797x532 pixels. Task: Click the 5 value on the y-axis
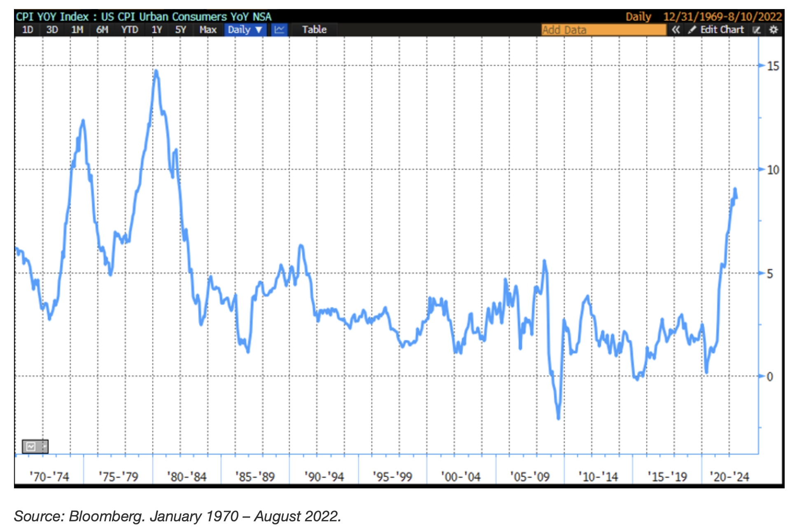[x=770, y=274]
